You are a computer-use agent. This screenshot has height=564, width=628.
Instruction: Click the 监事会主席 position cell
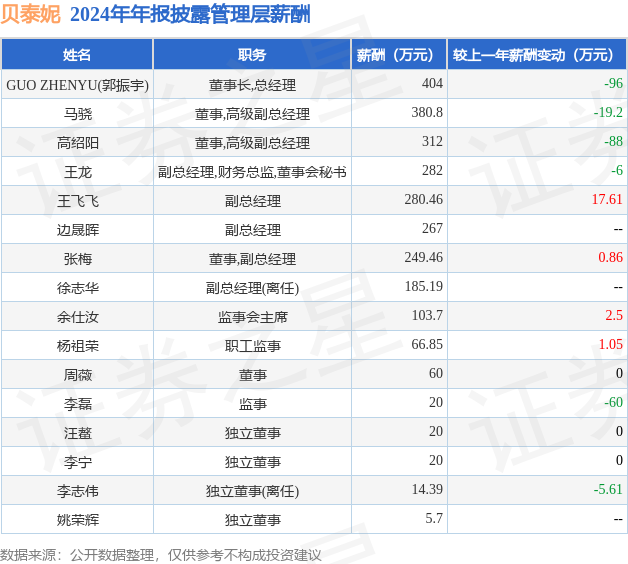(x=252, y=317)
